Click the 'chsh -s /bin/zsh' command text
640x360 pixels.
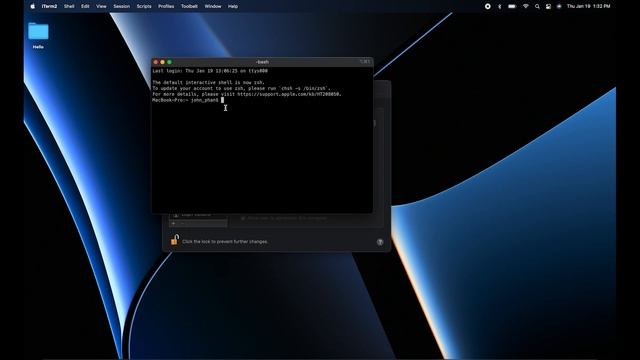(304, 88)
